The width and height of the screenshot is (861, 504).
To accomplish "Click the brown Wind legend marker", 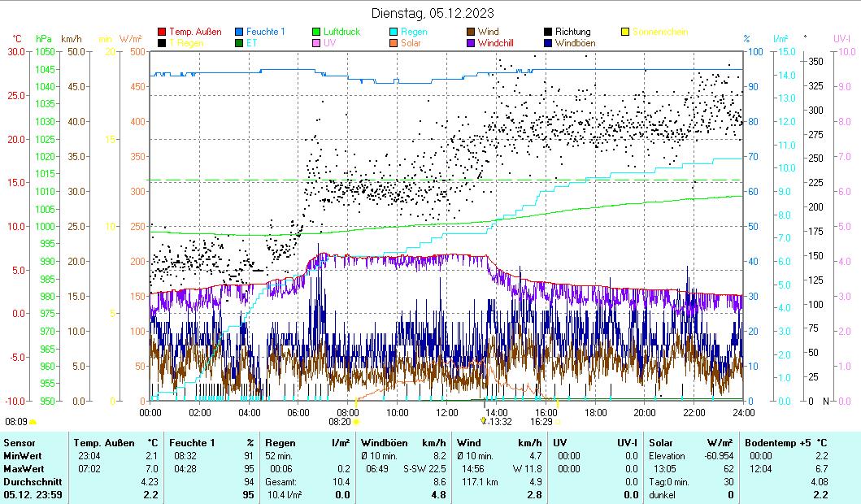I will pos(471,32).
